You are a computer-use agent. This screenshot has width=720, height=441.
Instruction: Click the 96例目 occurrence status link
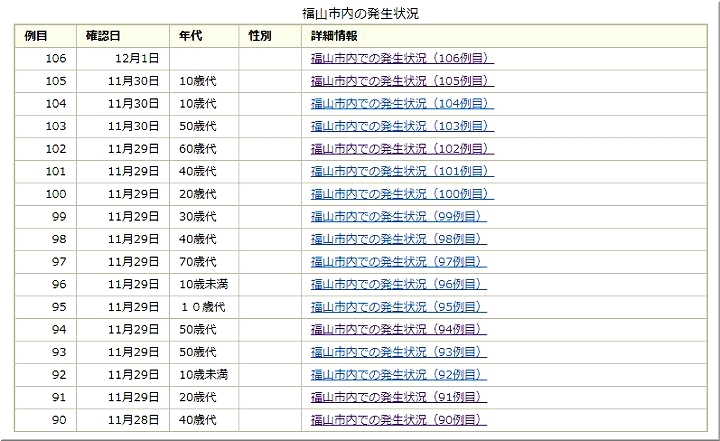(398, 284)
